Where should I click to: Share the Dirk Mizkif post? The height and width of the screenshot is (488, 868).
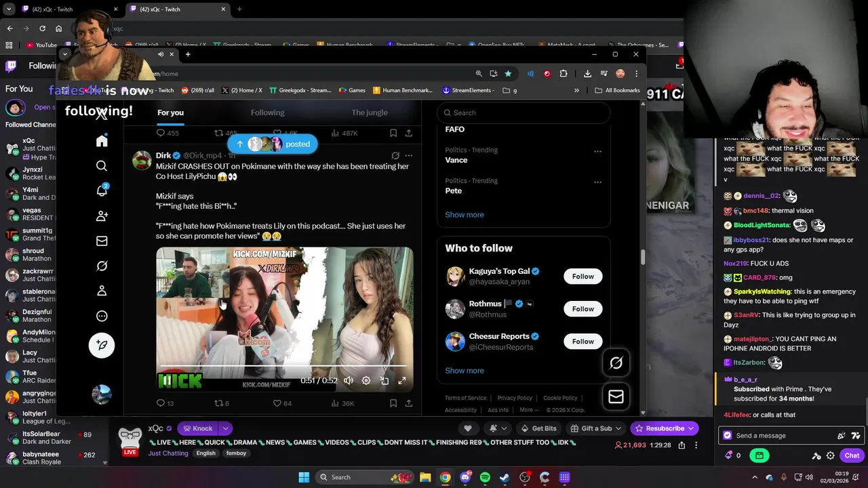pyautogui.click(x=409, y=403)
